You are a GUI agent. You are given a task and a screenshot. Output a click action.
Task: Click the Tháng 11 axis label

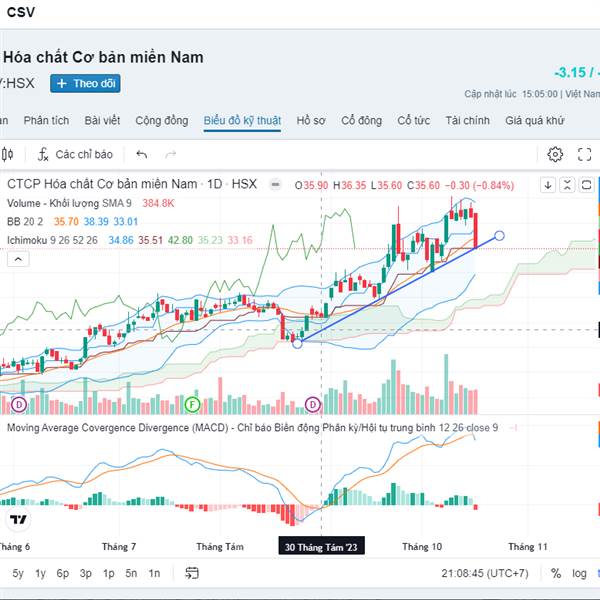(x=528, y=547)
